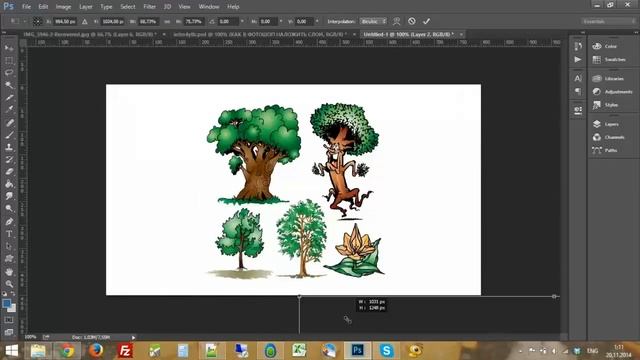Open the Paragraph panel icon
The height and width of the screenshot is (360, 640).
[x=578, y=91]
